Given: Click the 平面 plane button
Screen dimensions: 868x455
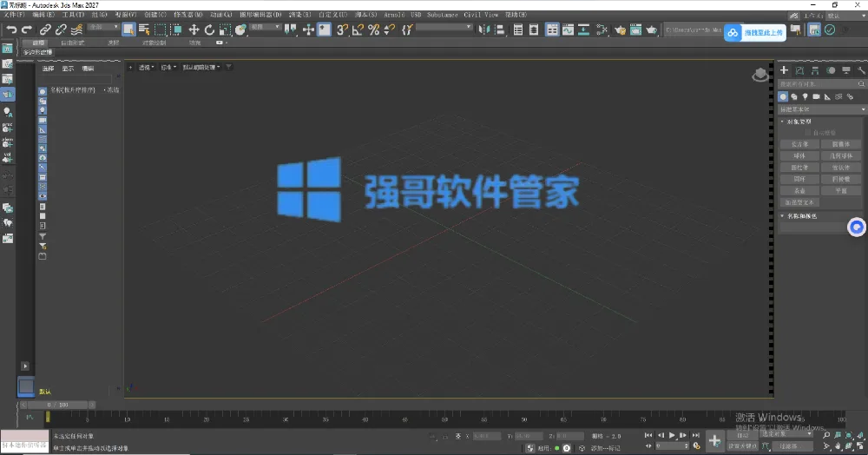Looking at the screenshot, I should [x=841, y=190].
